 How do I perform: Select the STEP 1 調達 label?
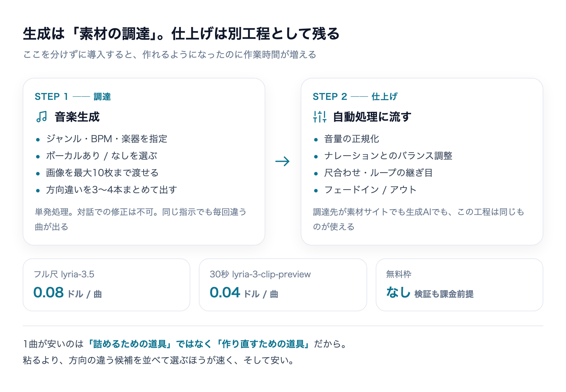click(x=73, y=97)
